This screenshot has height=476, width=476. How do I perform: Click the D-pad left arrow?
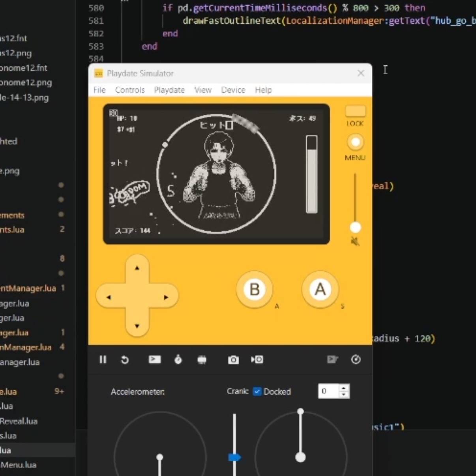pyautogui.click(x=109, y=297)
